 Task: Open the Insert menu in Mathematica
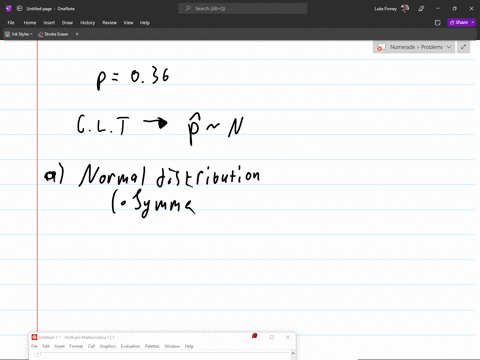(x=59, y=346)
